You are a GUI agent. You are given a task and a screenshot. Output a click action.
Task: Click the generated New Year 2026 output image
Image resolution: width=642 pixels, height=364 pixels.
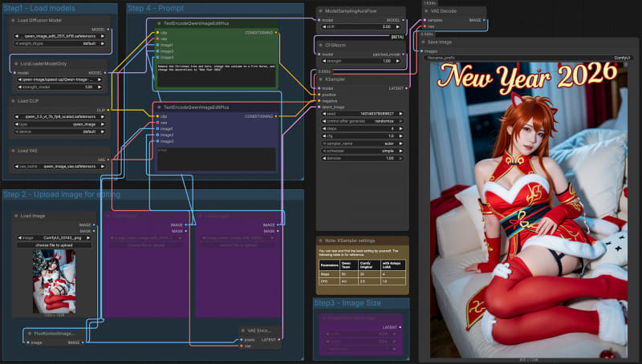[529, 210]
